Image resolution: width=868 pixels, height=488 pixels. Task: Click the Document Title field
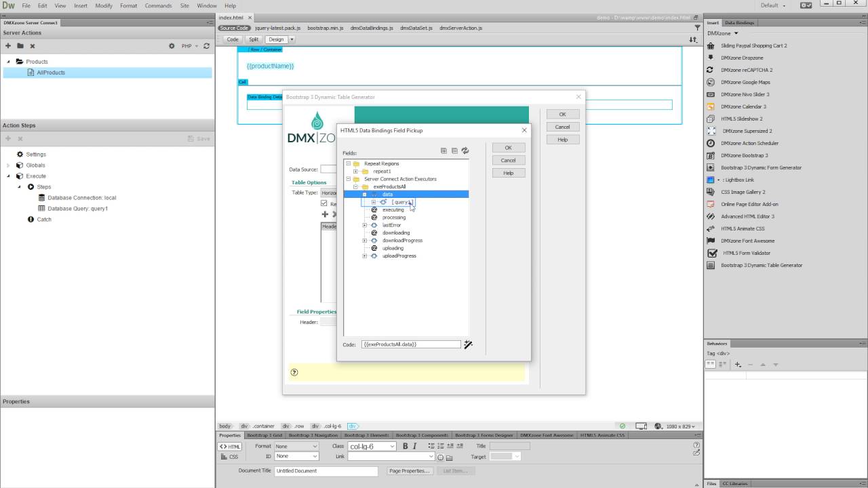tap(326, 471)
